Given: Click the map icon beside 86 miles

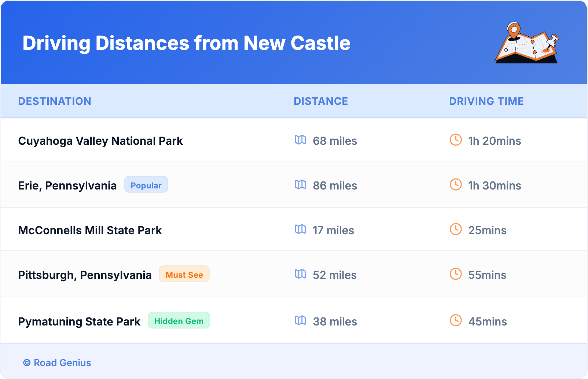Looking at the screenshot, I should click(300, 184).
